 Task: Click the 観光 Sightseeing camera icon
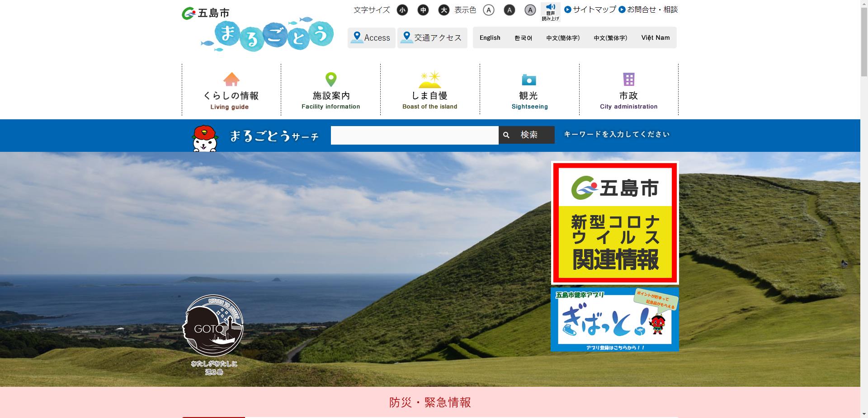[x=529, y=80]
